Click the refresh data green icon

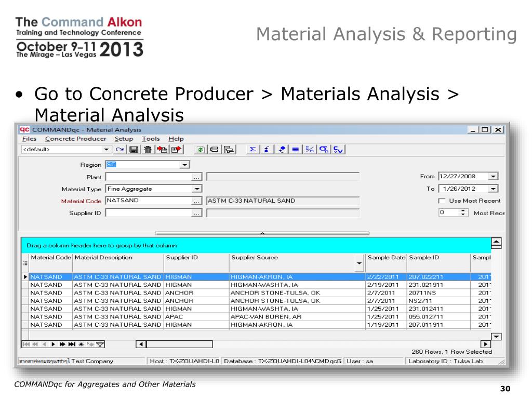coord(201,149)
